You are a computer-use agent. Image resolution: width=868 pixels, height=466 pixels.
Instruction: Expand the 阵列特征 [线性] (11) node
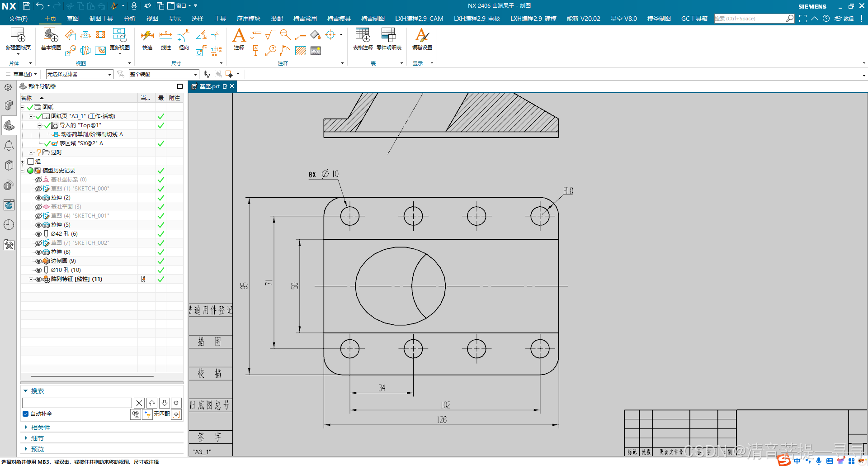pos(31,279)
